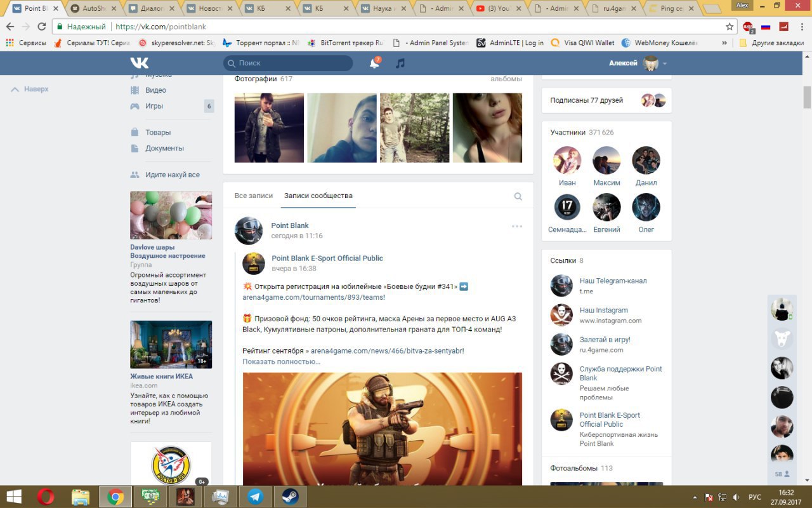This screenshot has width=812, height=508.
Task: Open Point Blank E-Sport Official Public repost link
Action: [327, 258]
